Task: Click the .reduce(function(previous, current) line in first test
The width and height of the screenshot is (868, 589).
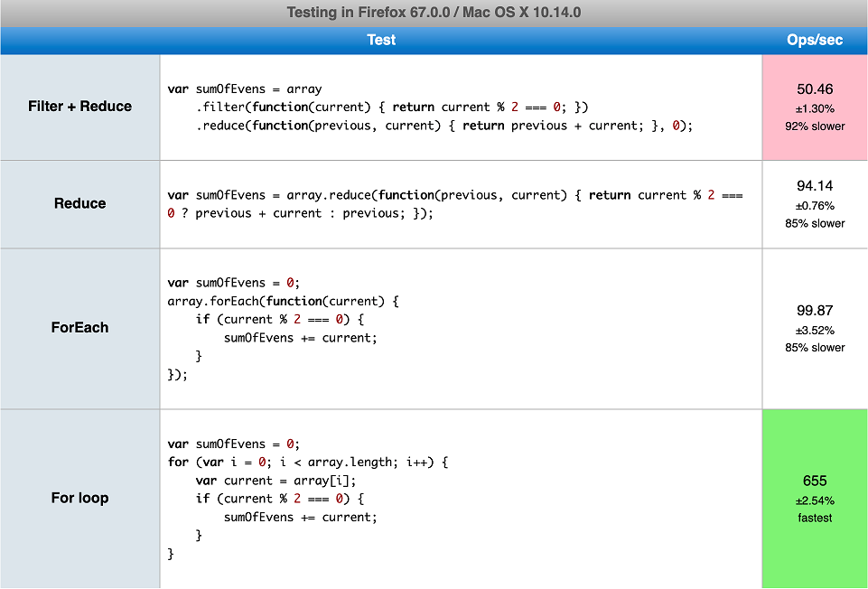Action: 443,126
